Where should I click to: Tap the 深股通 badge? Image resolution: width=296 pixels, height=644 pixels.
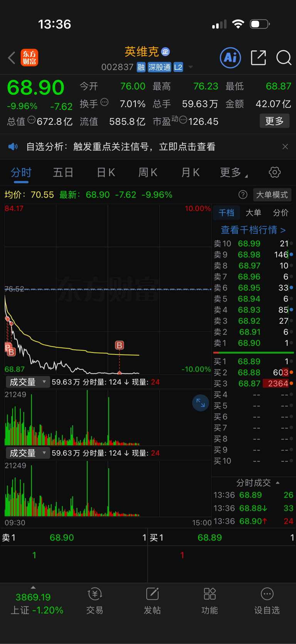159,67
